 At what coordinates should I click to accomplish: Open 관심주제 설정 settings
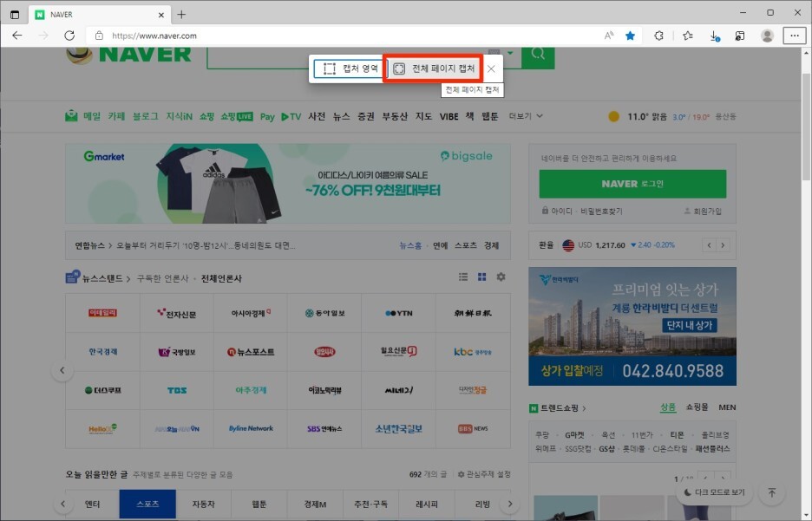tap(484, 474)
